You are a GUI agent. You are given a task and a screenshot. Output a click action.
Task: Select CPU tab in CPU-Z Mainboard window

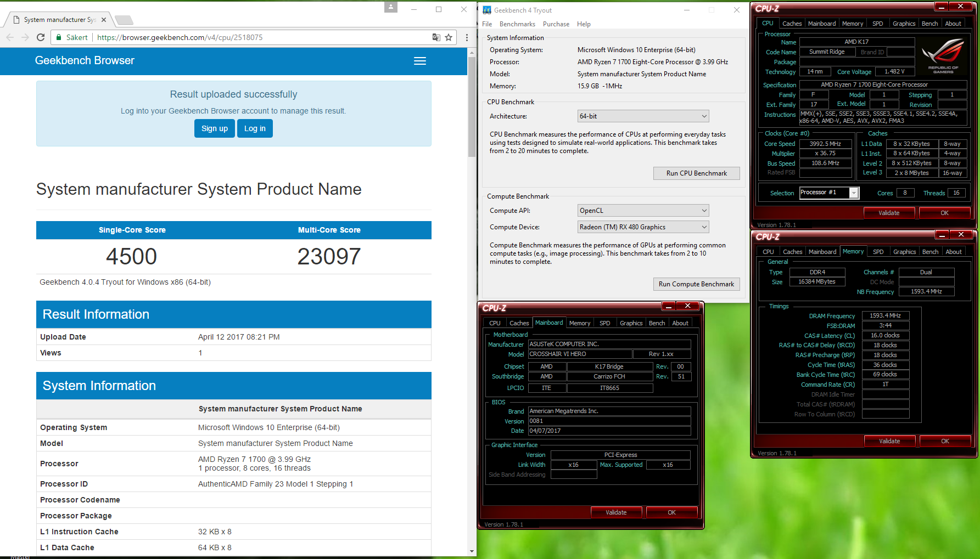click(x=495, y=323)
